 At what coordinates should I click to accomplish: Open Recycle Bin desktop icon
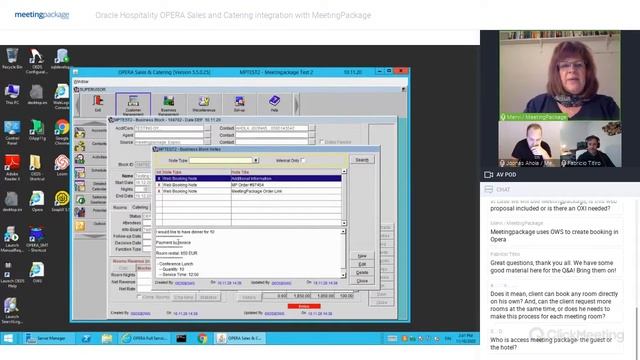[x=12, y=59]
